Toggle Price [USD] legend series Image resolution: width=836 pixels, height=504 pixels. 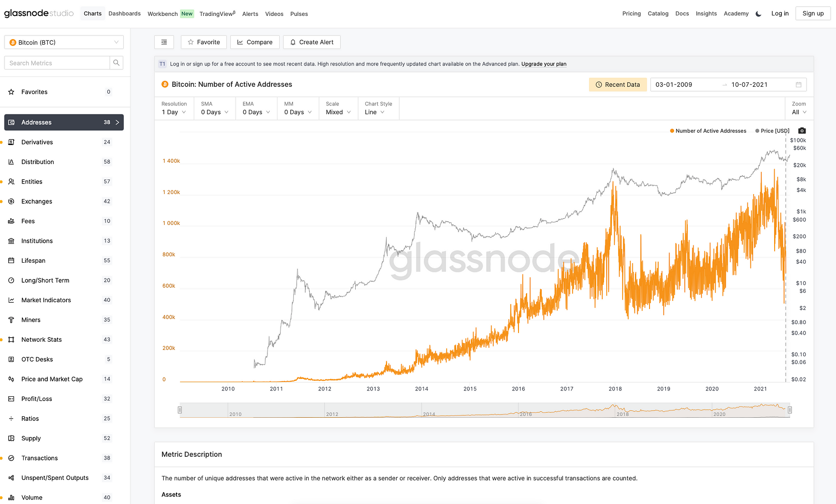772,131
